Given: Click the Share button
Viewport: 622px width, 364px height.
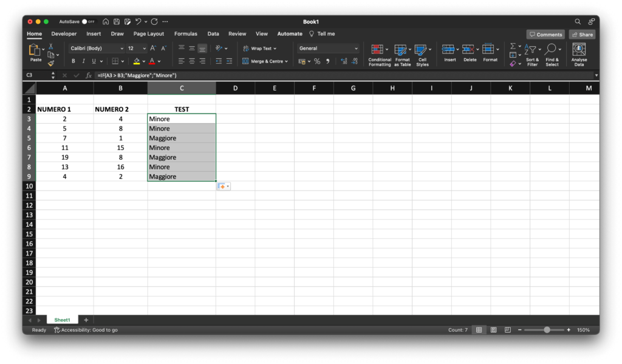Looking at the screenshot, I should 583,35.
